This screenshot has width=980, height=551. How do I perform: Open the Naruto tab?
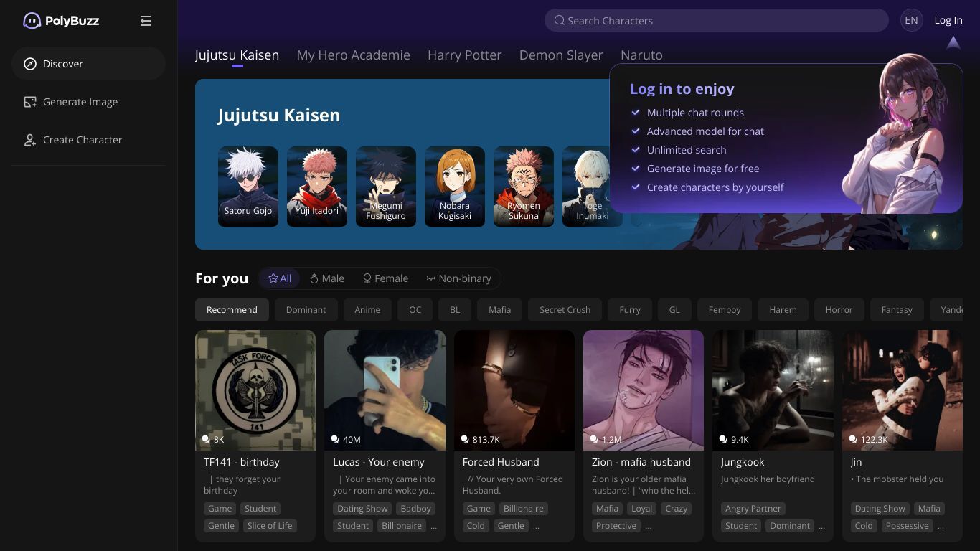click(x=641, y=55)
